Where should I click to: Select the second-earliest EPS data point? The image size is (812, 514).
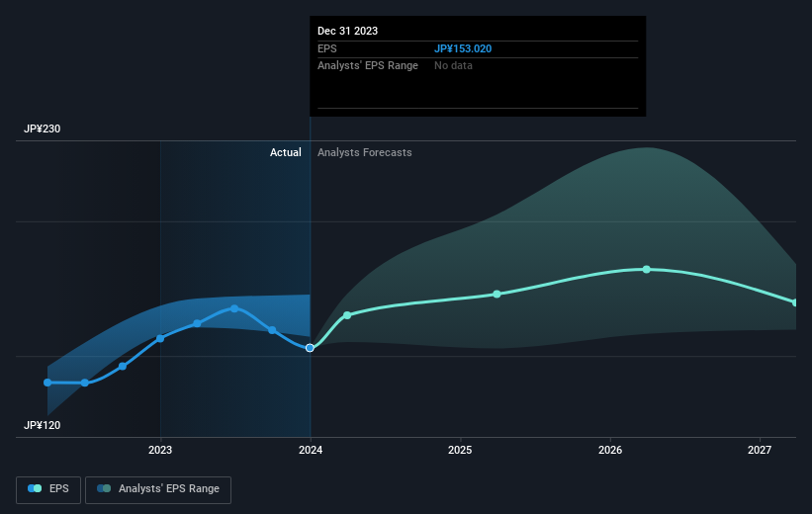85,384
